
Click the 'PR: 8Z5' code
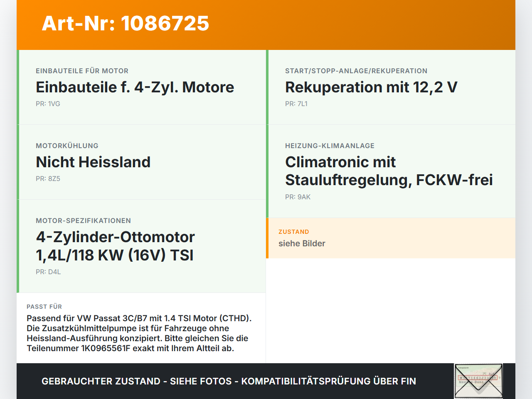pos(48,179)
